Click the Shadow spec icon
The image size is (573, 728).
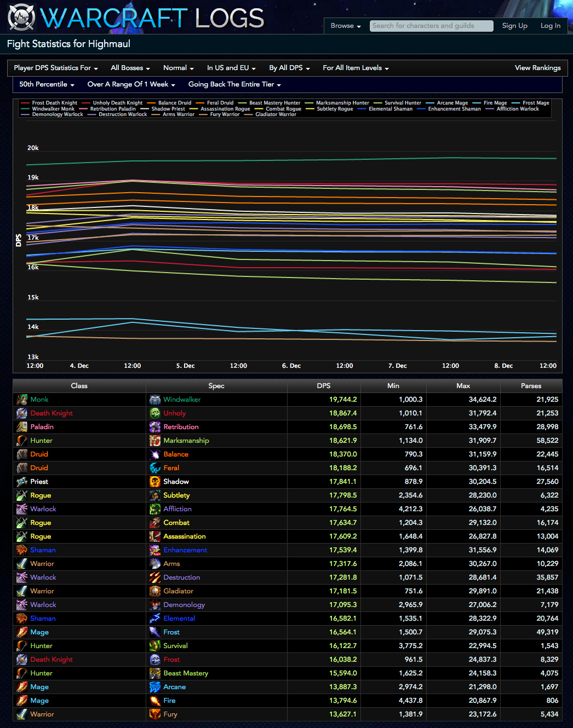155,482
